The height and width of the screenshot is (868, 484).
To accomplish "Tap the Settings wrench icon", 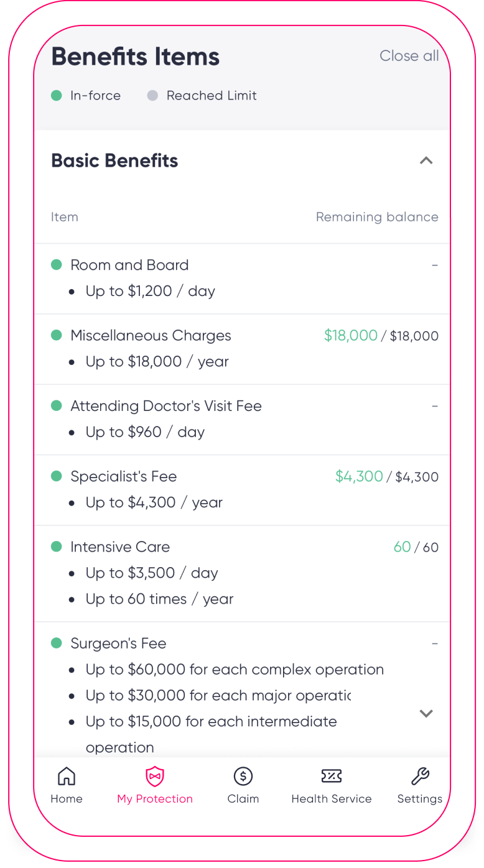I will click(x=420, y=776).
